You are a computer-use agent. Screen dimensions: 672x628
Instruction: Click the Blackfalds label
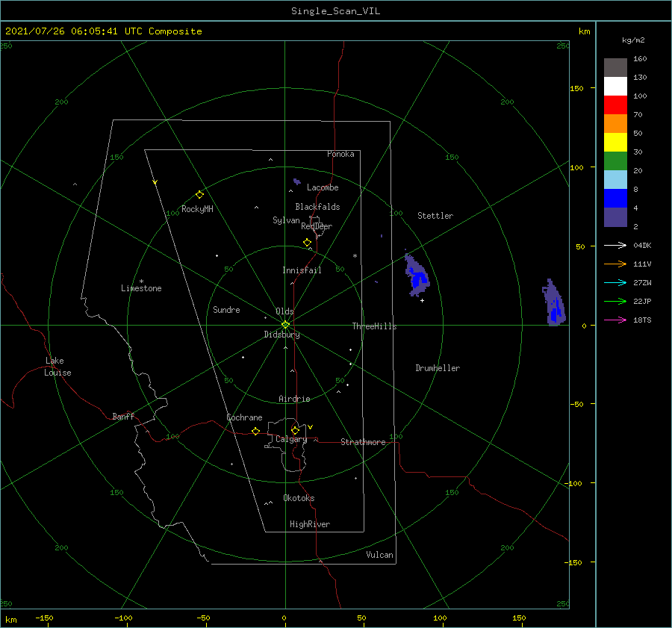pyautogui.click(x=317, y=207)
